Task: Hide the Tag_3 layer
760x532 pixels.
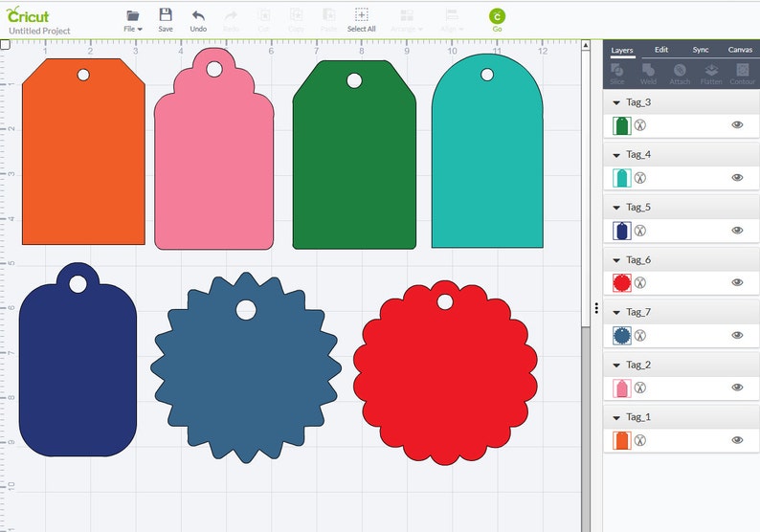Action: [737, 125]
